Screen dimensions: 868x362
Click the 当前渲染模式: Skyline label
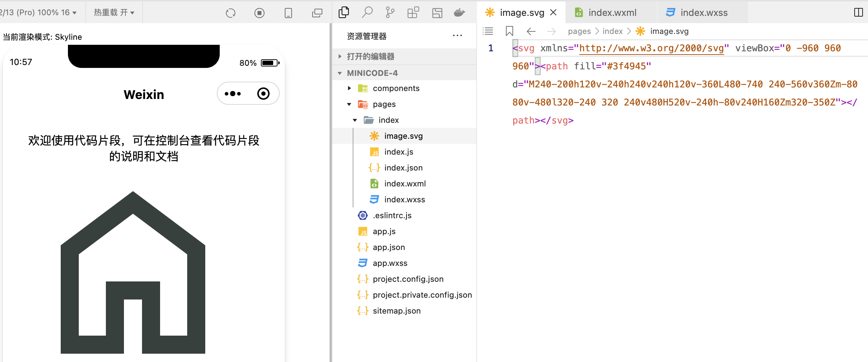(43, 37)
